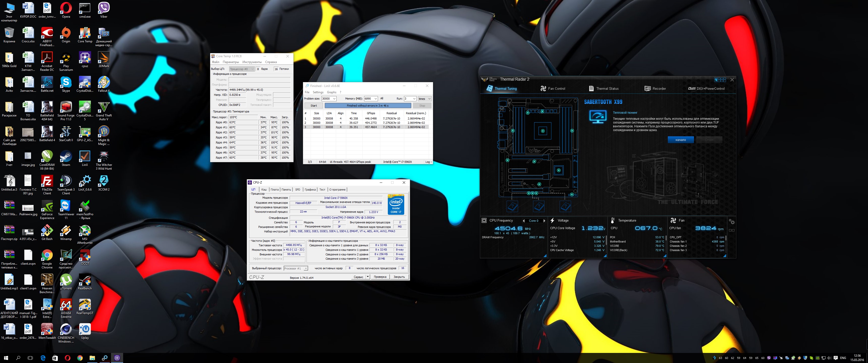Expand the Problem size dropdown in LinX
Viewport: 868px width, 363px height.
click(x=334, y=99)
